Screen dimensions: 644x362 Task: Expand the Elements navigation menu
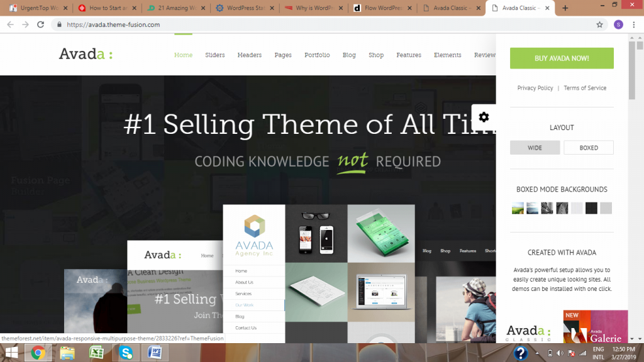coord(447,55)
